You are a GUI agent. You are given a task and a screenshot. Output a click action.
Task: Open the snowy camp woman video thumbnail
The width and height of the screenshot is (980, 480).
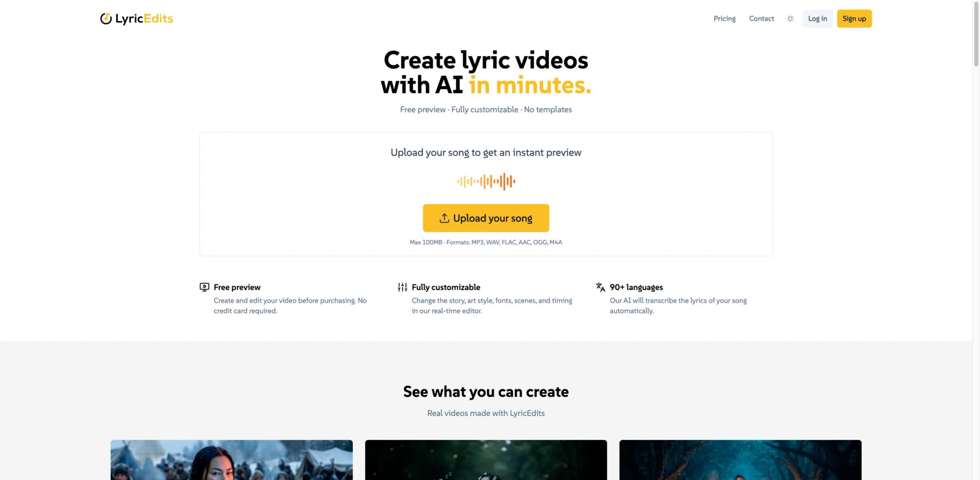(232, 460)
